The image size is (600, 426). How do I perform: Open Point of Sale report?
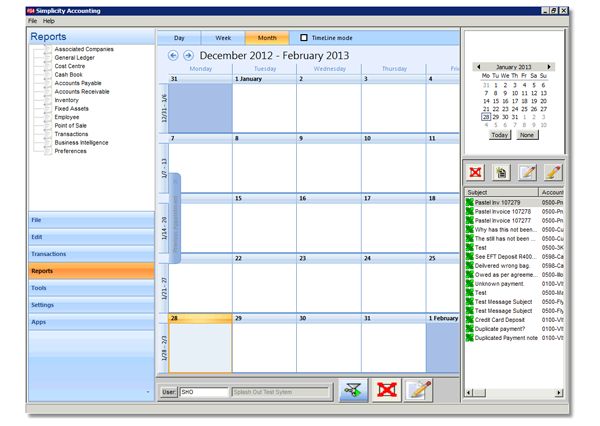point(70,126)
